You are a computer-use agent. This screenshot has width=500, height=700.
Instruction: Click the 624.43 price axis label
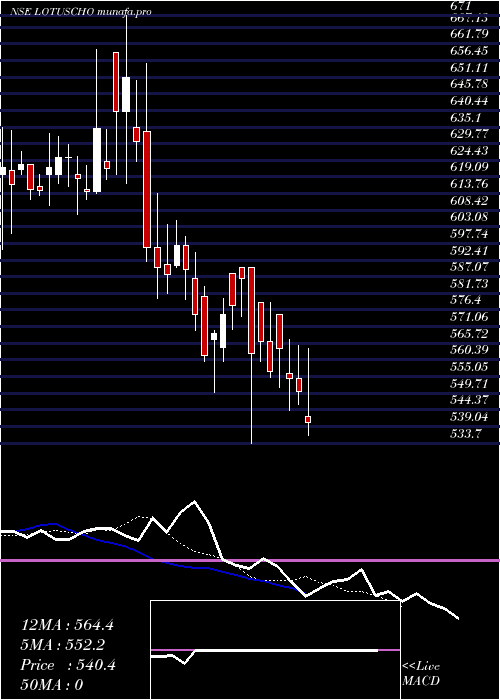coord(470,150)
